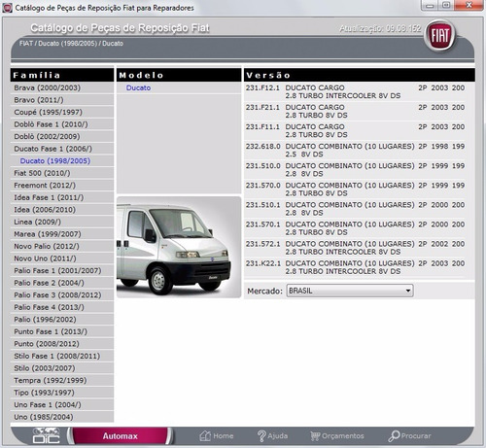The height and width of the screenshot is (448, 486).
Task: Click the Ducato van thumbnail image
Action: pyautogui.click(x=179, y=247)
